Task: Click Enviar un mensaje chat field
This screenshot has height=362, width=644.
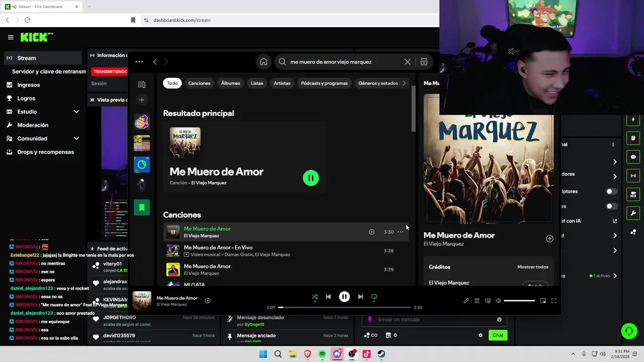Action: tap(434, 319)
